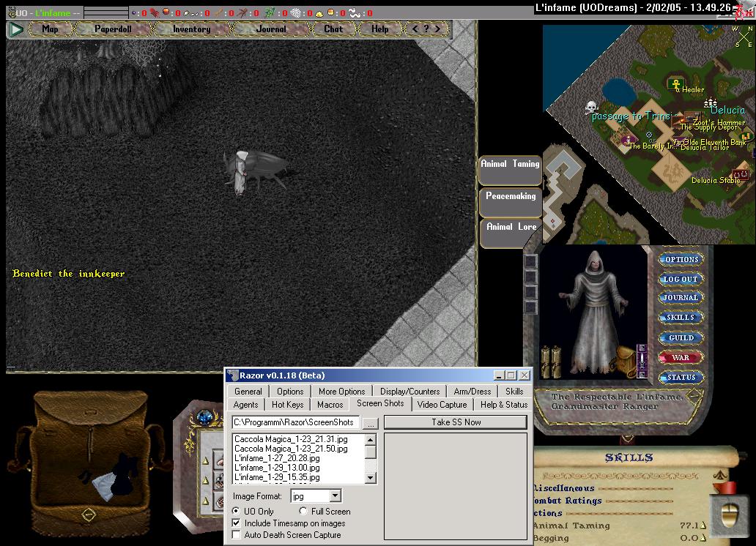
Task: Open the Paperdoll from the top menu bar
Action: 113,29
